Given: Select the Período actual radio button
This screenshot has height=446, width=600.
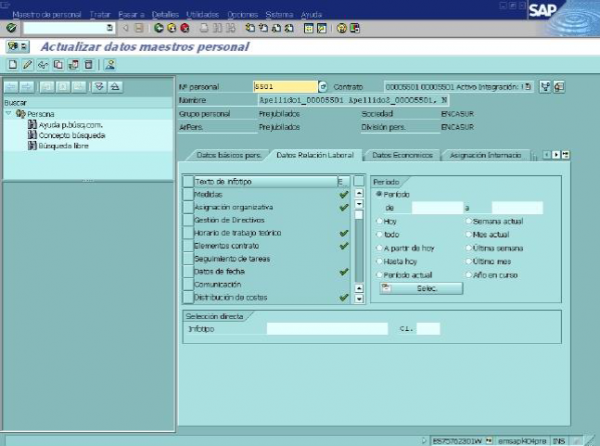Looking at the screenshot, I should click(x=379, y=275).
